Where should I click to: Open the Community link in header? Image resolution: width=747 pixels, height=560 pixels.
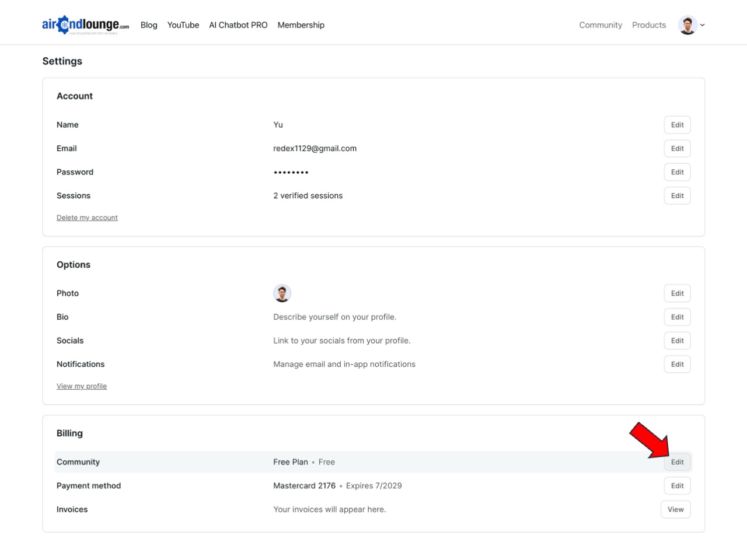(600, 25)
